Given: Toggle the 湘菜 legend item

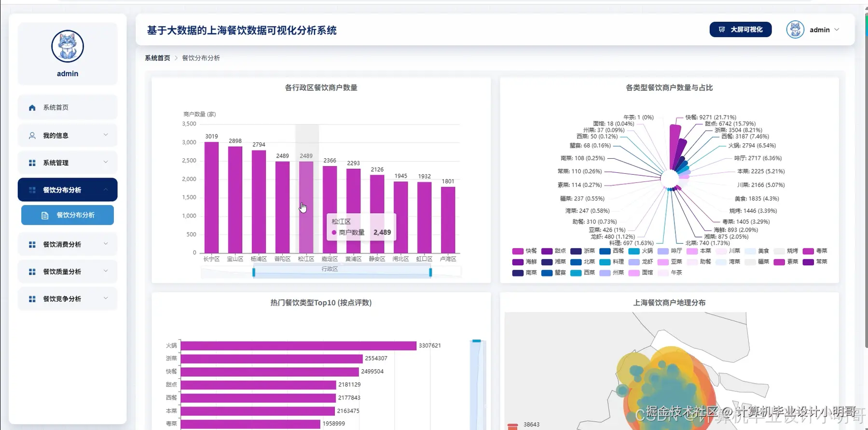Looking at the screenshot, I should coord(553,262).
